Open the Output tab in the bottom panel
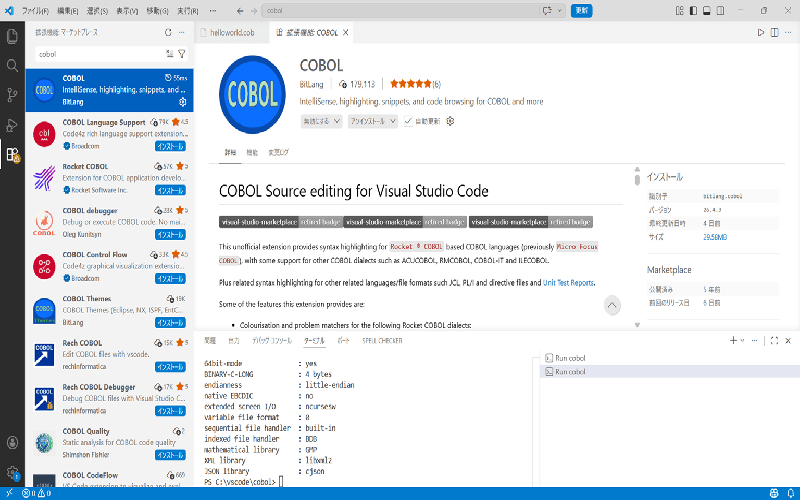Image resolution: width=800 pixels, height=500 pixels. 234,340
